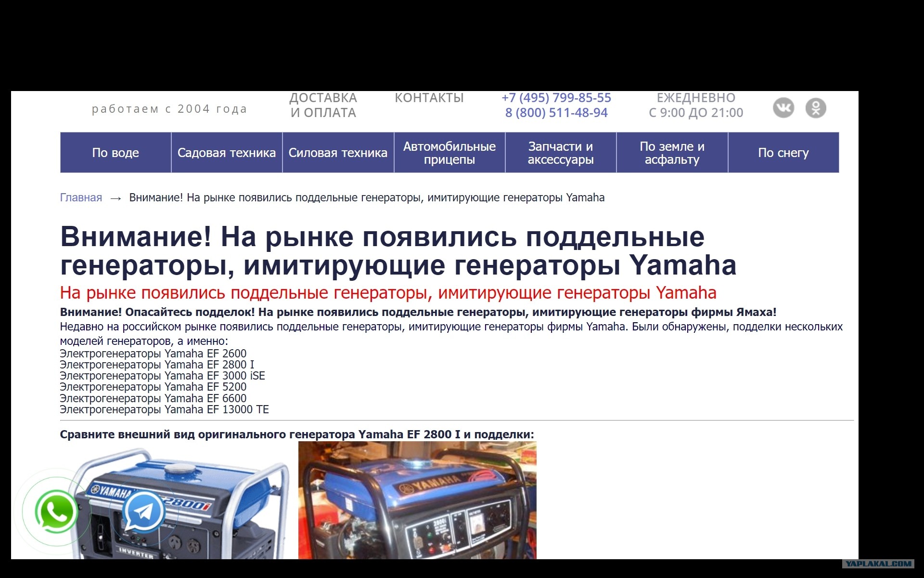Click the large bold page headline

tap(398, 251)
